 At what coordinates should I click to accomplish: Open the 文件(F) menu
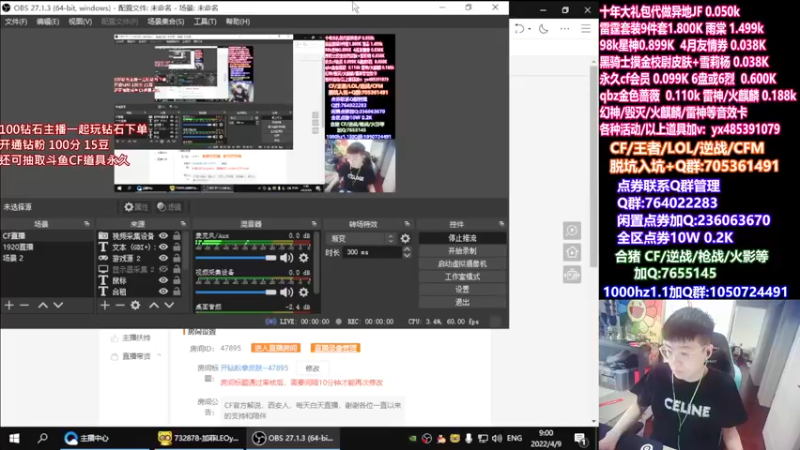pyautogui.click(x=16, y=22)
